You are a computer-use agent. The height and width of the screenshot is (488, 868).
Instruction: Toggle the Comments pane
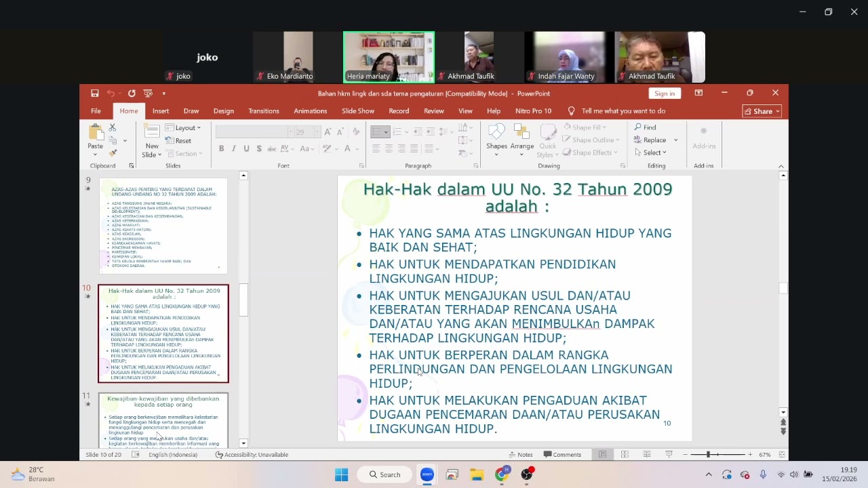(x=562, y=455)
